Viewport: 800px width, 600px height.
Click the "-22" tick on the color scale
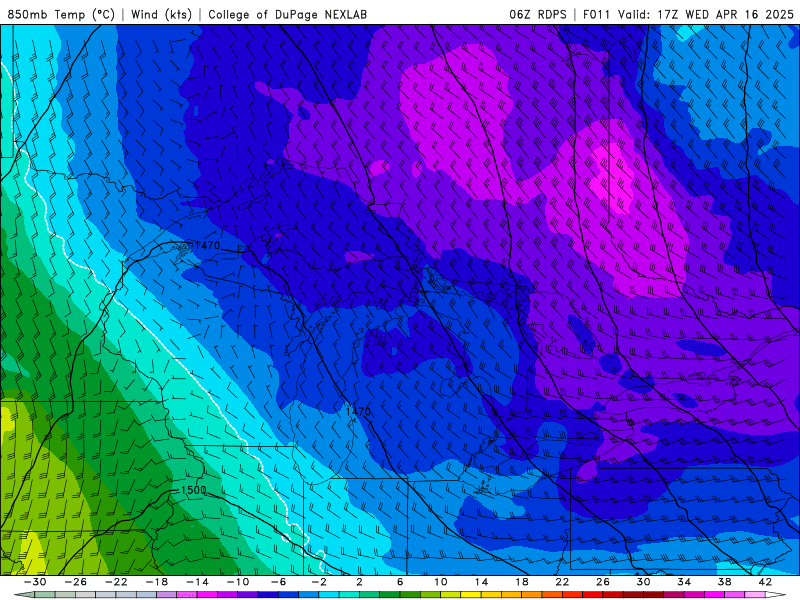pos(116,582)
